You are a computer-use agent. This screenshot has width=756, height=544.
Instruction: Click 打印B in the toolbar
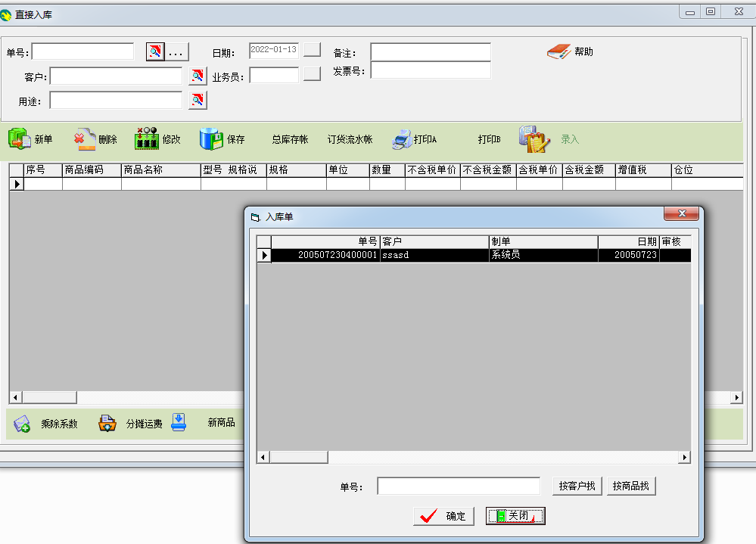[x=489, y=139]
